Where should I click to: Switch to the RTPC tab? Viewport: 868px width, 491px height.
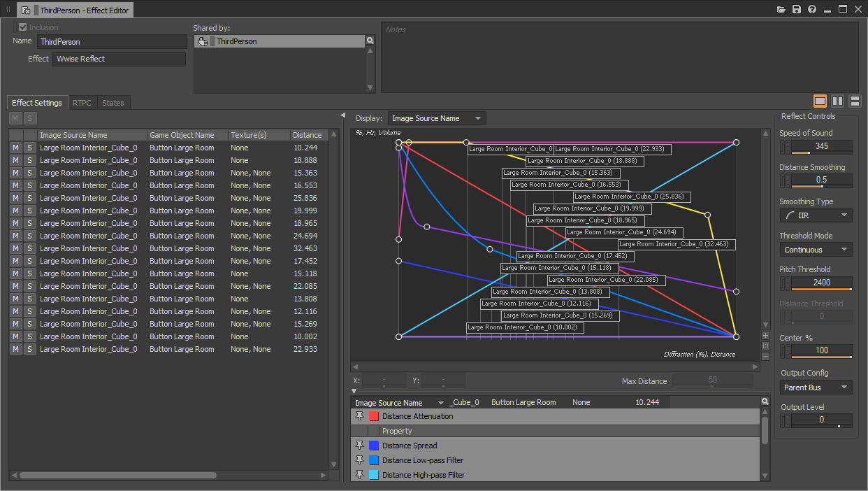[82, 103]
